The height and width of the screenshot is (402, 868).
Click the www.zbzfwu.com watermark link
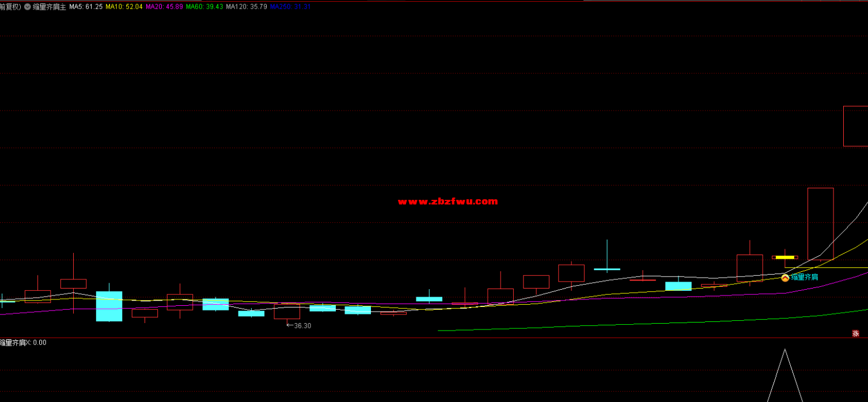(448, 202)
